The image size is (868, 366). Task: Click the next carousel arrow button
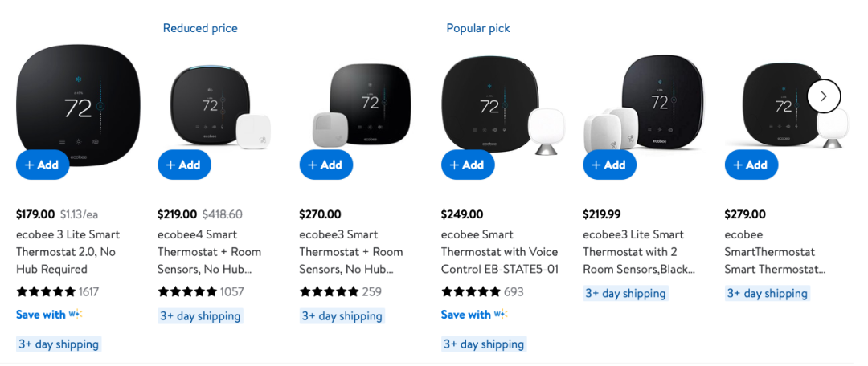824,96
